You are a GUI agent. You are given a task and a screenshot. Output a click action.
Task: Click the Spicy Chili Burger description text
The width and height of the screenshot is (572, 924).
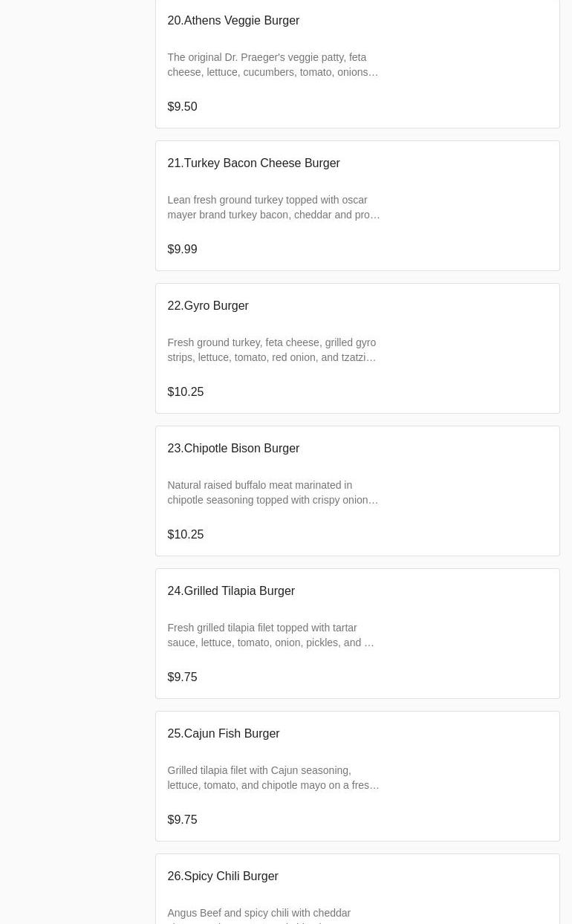(x=259, y=914)
